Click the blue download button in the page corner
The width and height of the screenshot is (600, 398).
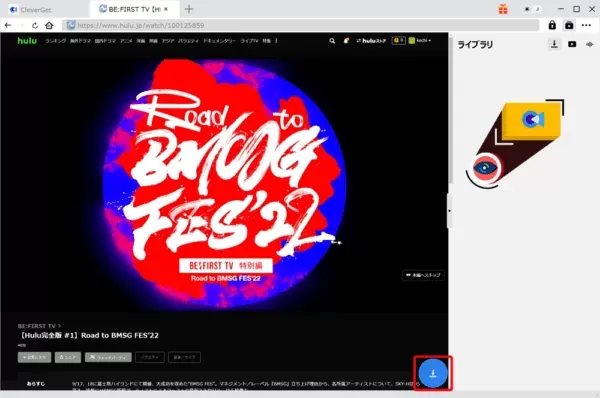(x=433, y=373)
